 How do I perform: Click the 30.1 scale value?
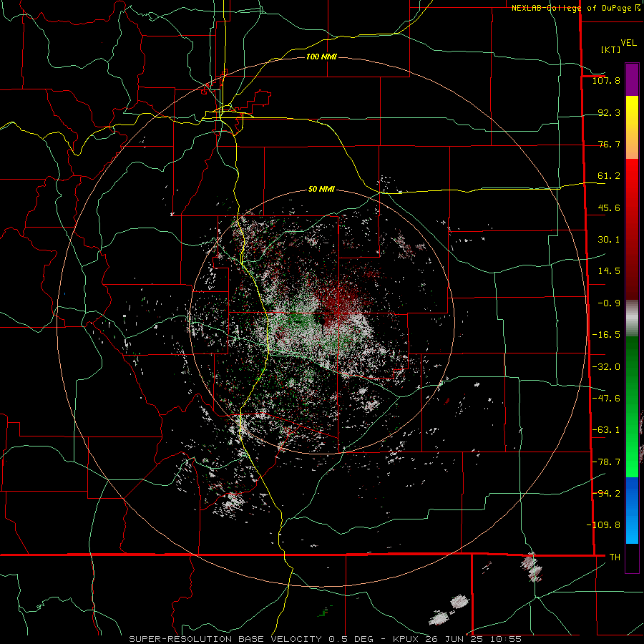click(x=609, y=240)
